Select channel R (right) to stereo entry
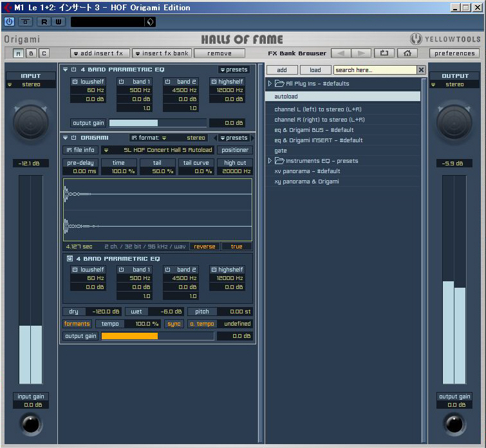Viewport: 486px width, 448px height. click(343, 119)
